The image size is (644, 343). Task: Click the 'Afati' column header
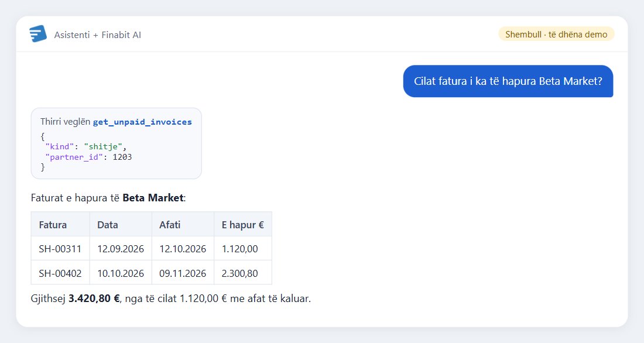coord(183,224)
